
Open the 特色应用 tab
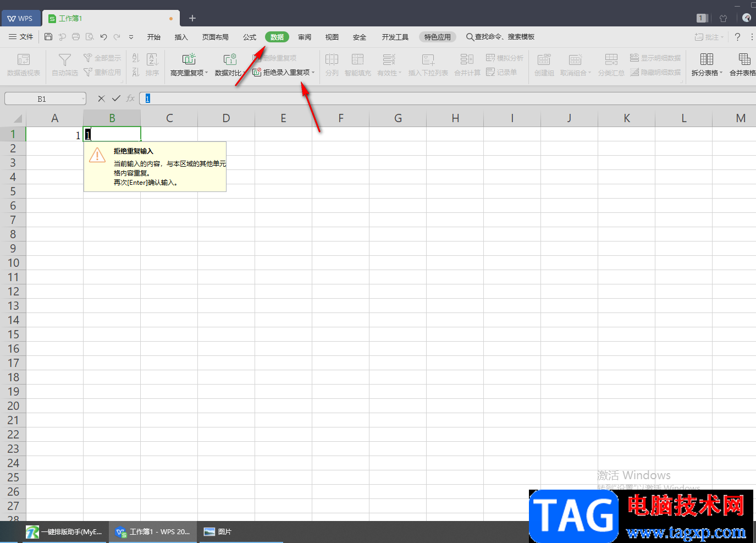coord(438,37)
